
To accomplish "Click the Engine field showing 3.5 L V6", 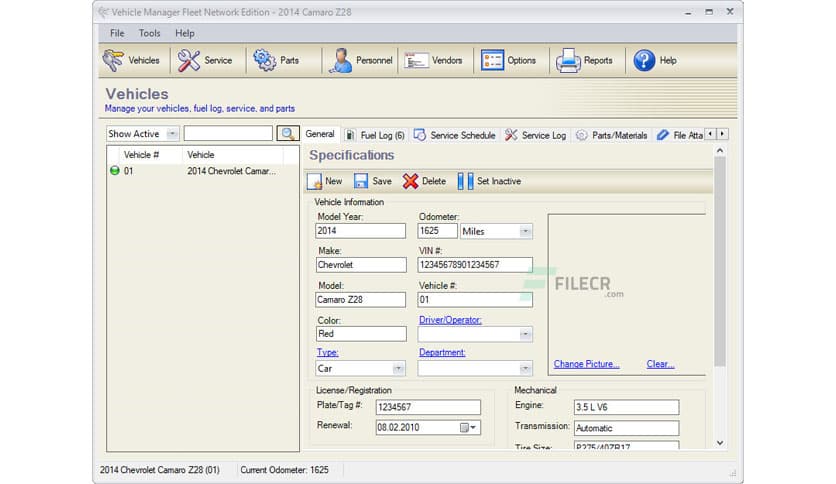I will pos(626,407).
